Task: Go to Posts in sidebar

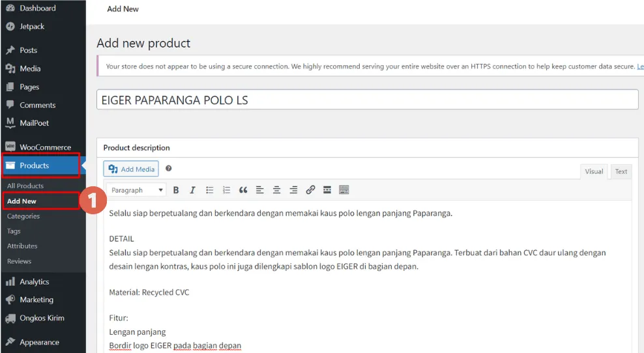Action: (28, 50)
